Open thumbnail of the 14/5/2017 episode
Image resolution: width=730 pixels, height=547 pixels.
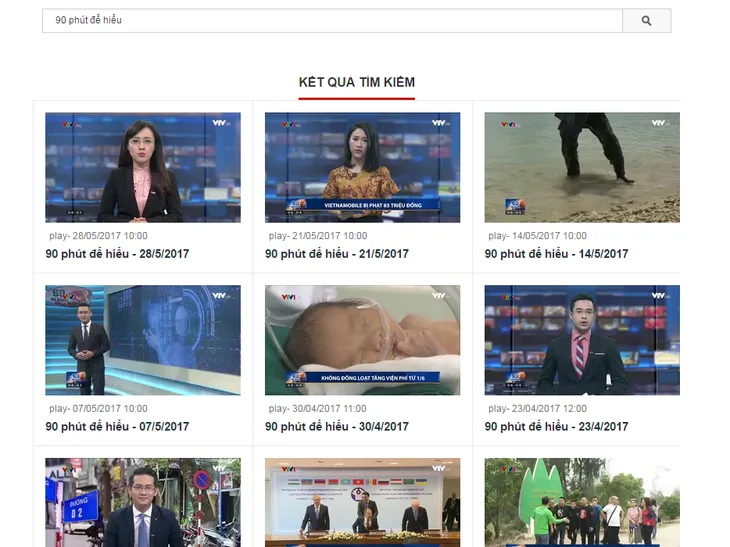pos(582,167)
